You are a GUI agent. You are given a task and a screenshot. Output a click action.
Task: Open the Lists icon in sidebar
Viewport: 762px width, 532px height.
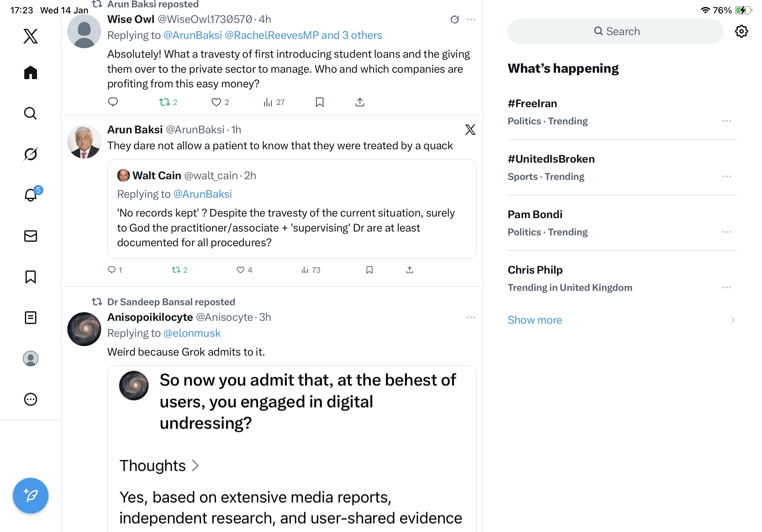[x=31, y=318]
